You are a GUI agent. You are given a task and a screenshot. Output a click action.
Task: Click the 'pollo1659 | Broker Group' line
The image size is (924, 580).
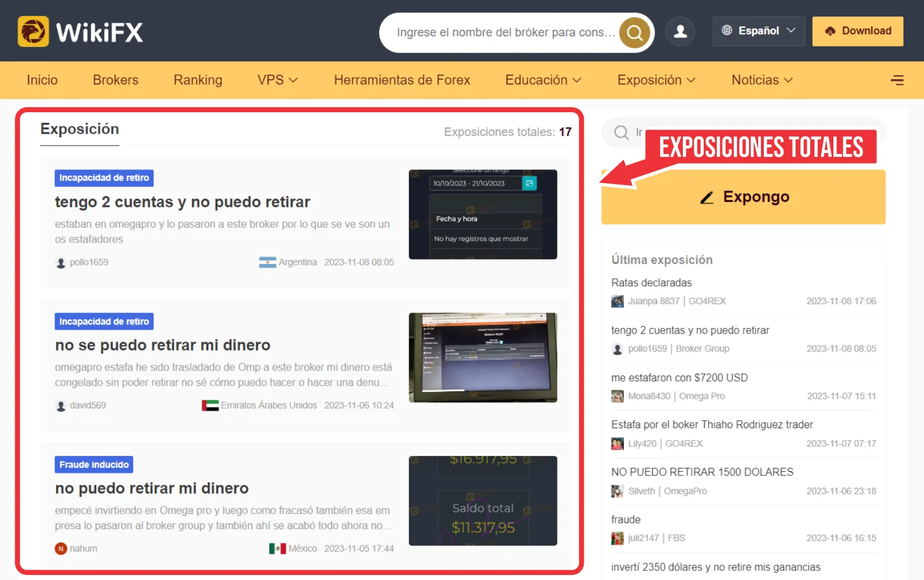(x=678, y=349)
